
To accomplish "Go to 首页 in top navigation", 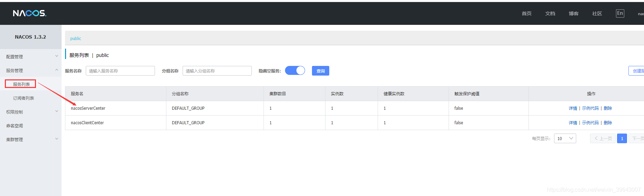I will [x=527, y=13].
